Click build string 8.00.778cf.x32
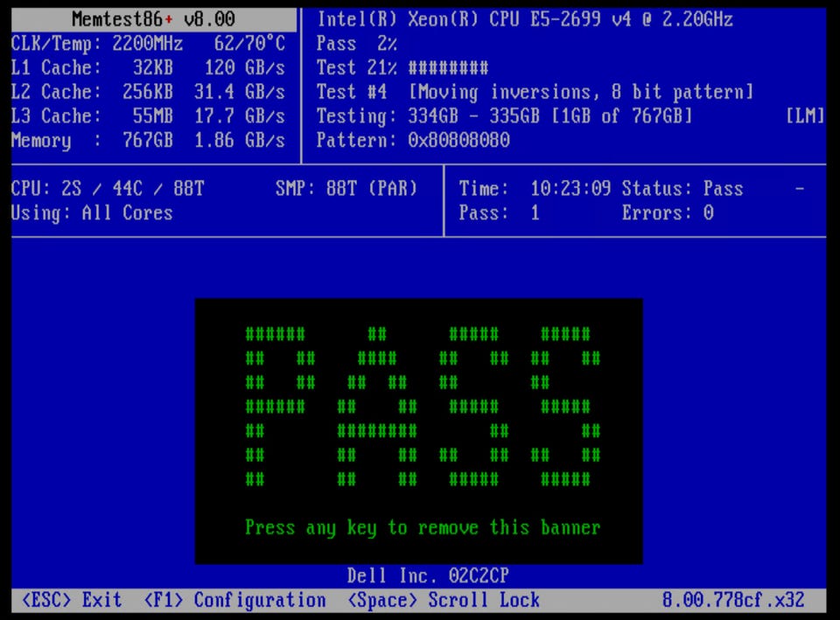 [x=733, y=600]
